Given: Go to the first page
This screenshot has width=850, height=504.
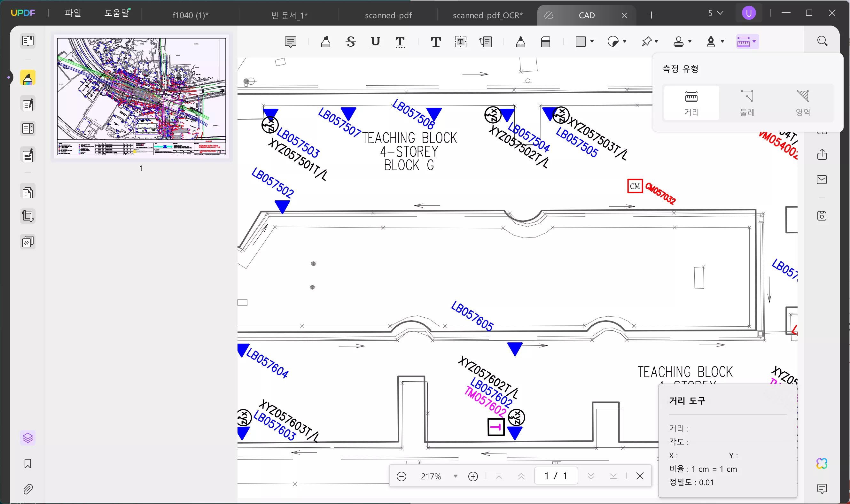Looking at the screenshot, I should click(499, 476).
